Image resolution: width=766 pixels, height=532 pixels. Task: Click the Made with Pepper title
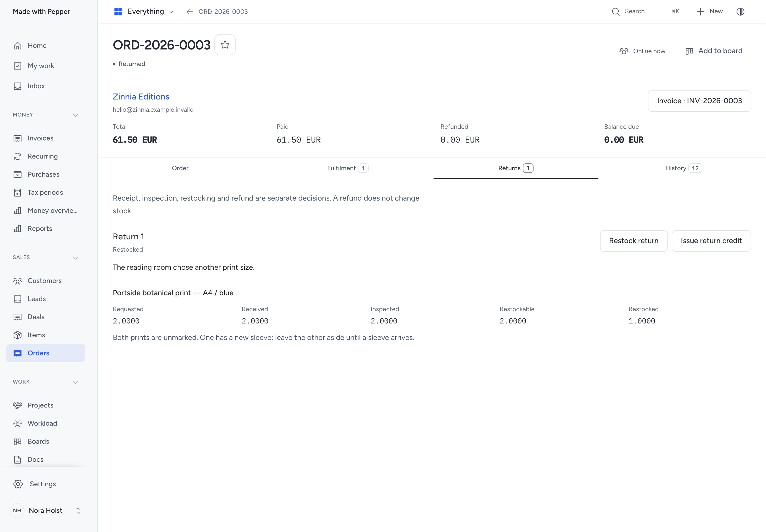(41, 11)
